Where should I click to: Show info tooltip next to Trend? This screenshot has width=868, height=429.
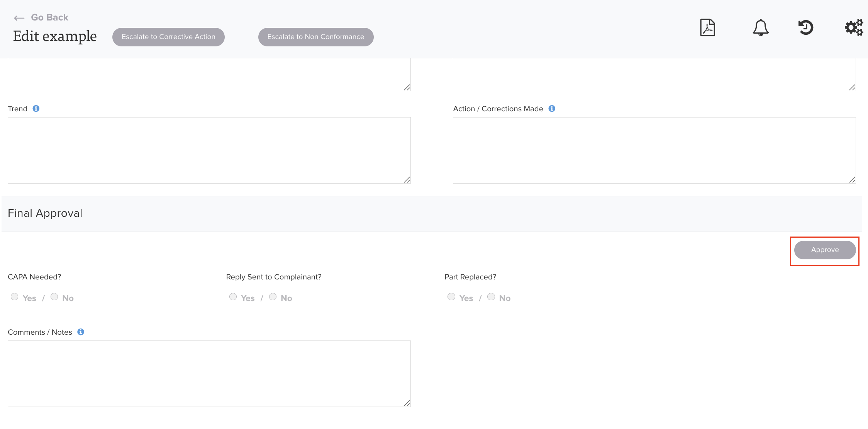36,109
